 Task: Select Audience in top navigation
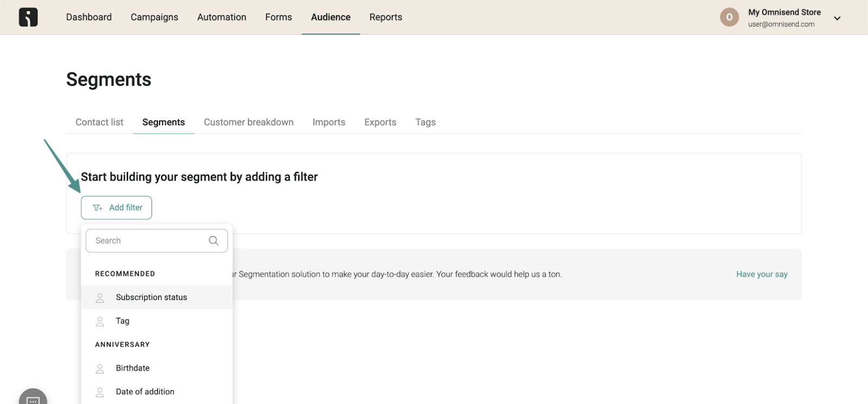point(331,17)
